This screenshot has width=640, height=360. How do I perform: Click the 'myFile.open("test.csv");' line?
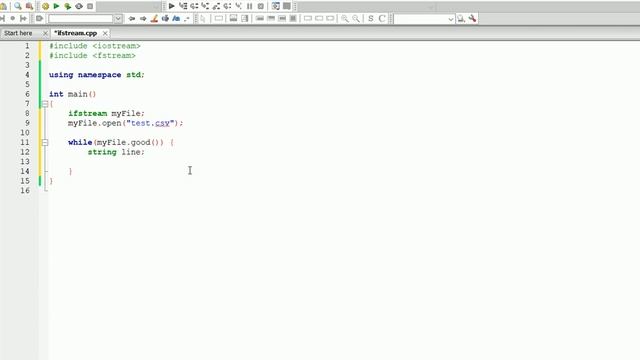(126, 123)
